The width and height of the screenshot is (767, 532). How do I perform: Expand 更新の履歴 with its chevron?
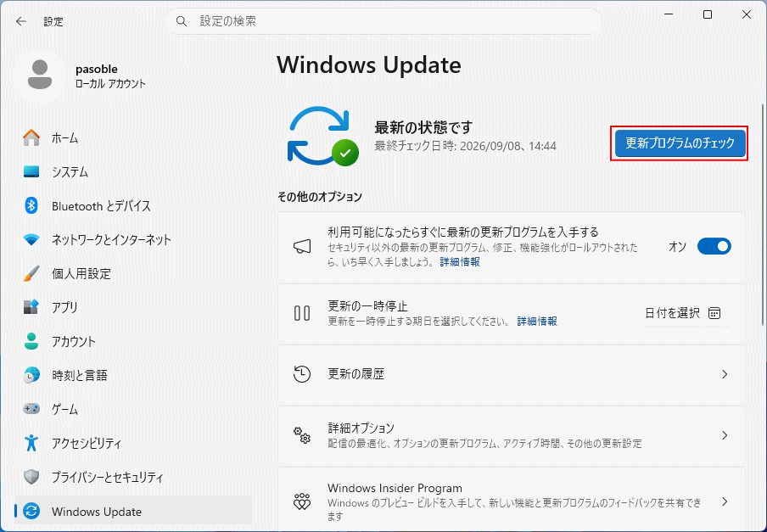pos(725,374)
